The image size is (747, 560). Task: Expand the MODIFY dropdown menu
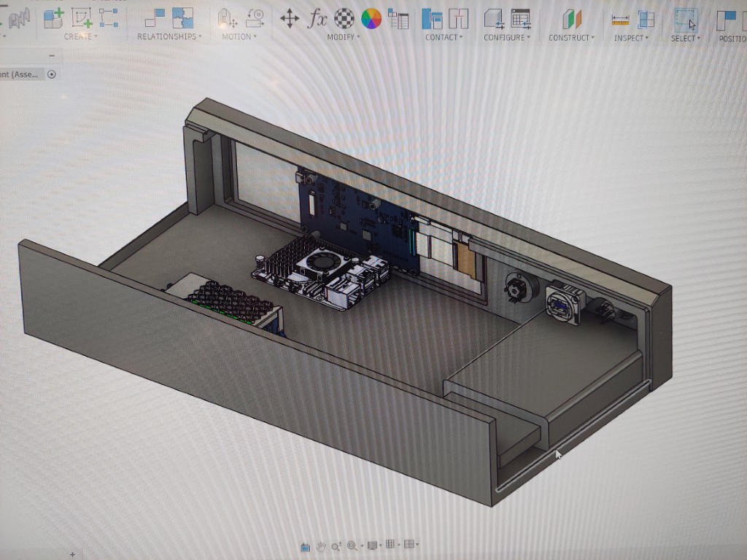point(343,36)
